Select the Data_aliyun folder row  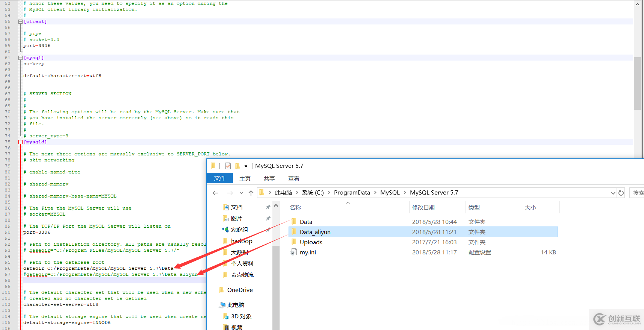tap(423, 232)
